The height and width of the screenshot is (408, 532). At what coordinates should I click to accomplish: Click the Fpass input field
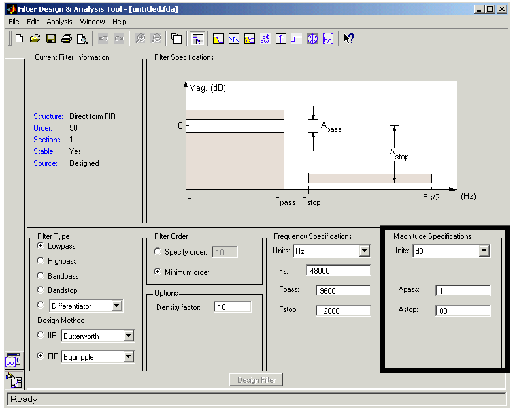343,291
